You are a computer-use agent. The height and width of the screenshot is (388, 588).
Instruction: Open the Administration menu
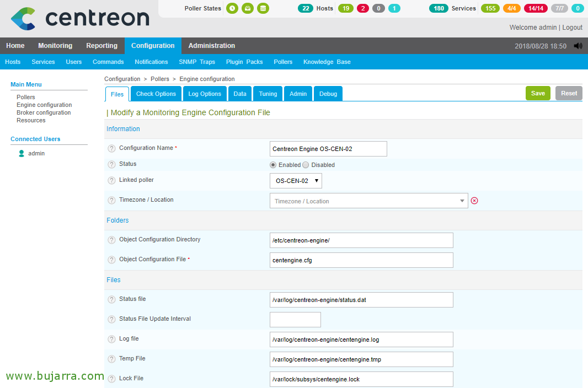click(211, 46)
